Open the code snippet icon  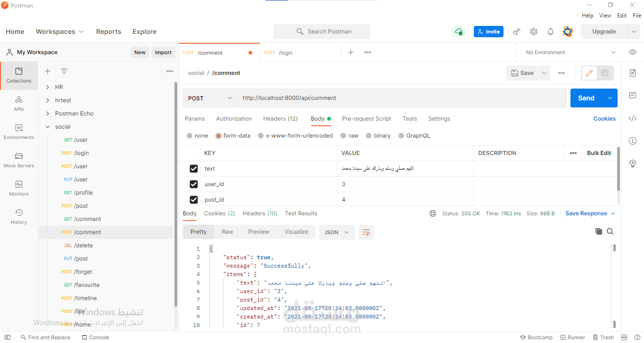[x=633, y=118]
